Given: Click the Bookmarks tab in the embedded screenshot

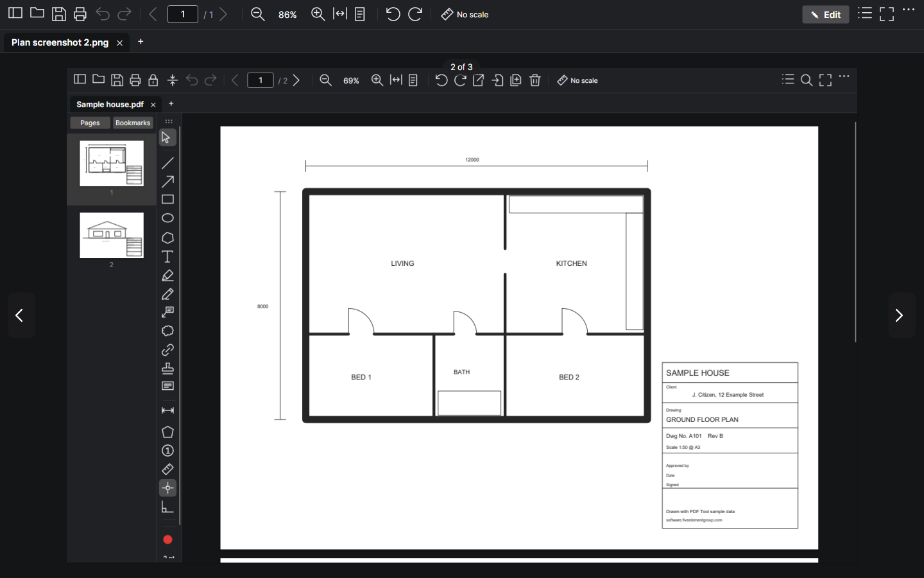Looking at the screenshot, I should 133,123.
